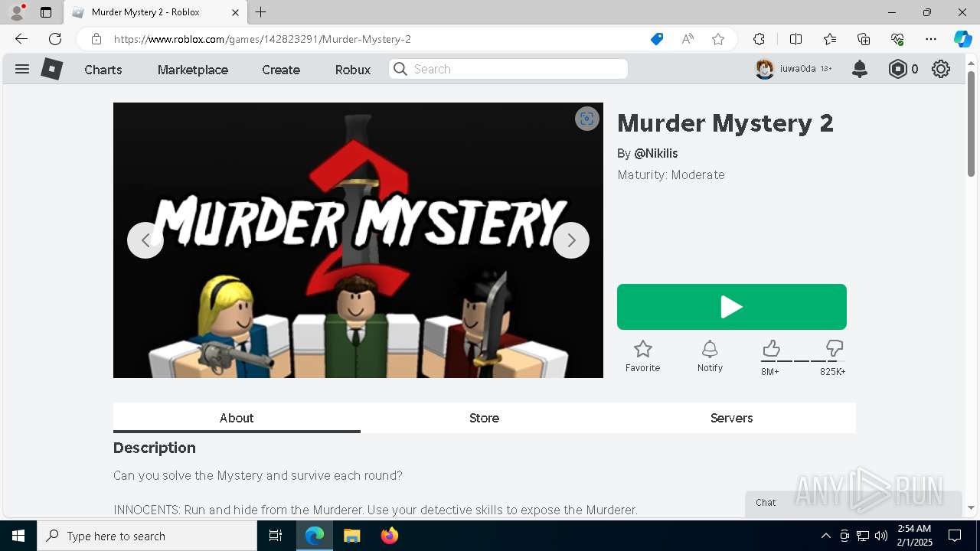The image size is (980, 551).
Task: Open the Robux page
Action: [353, 70]
